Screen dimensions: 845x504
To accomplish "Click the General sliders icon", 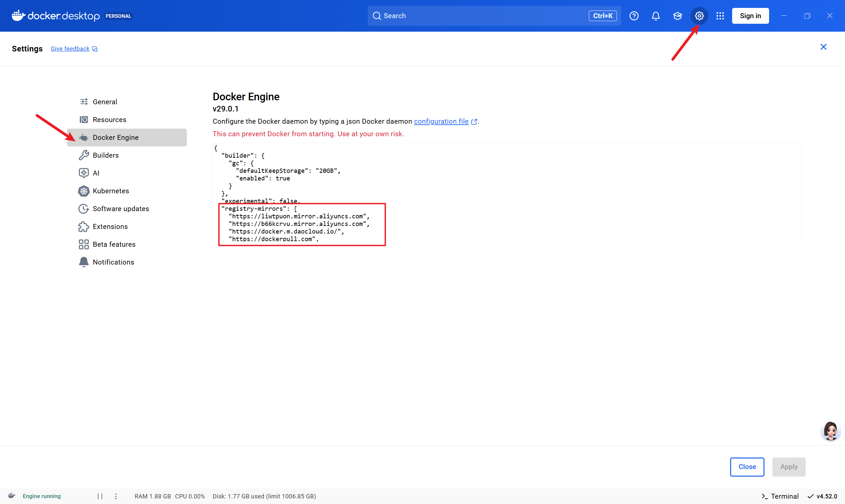I will [84, 102].
